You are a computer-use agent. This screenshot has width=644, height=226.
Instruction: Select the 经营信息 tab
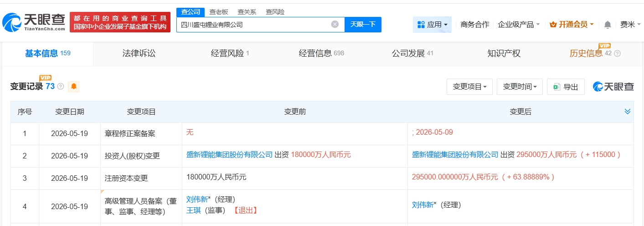point(321,53)
